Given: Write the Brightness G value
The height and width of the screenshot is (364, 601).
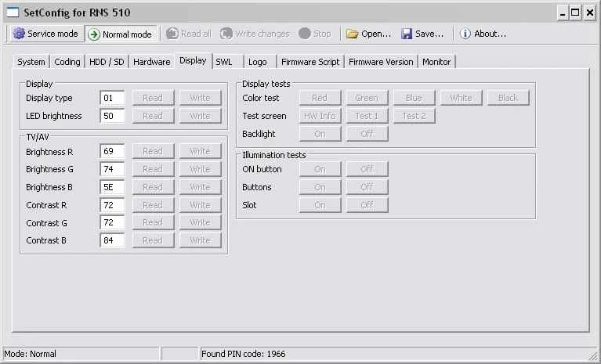Looking at the screenshot, I should (x=200, y=169).
